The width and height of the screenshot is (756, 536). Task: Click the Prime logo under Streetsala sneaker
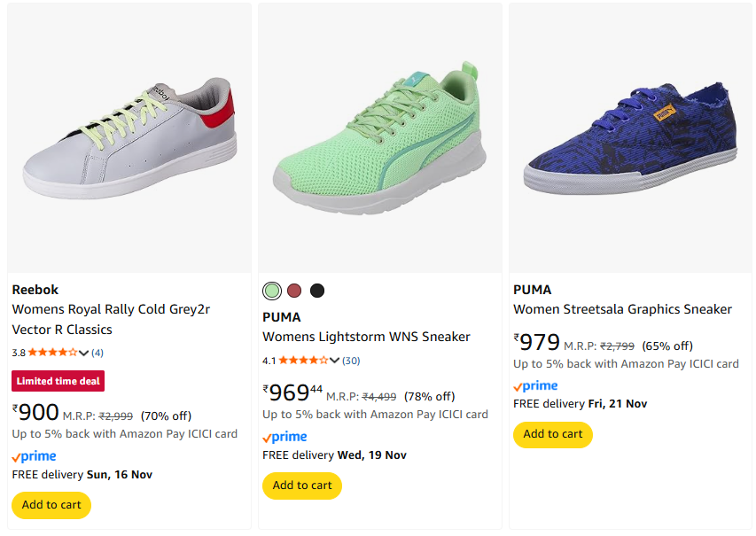535,385
